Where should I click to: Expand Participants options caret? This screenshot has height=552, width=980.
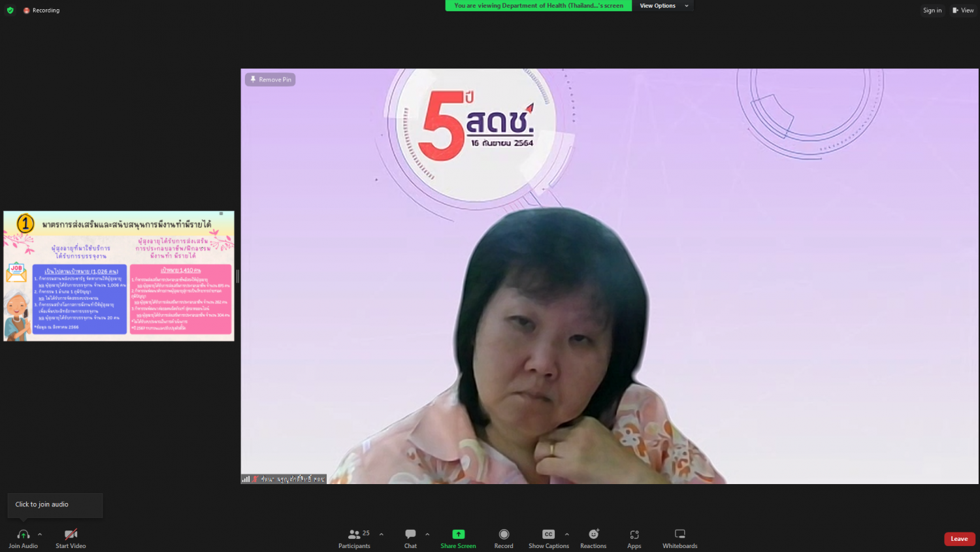click(x=382, y=534)
